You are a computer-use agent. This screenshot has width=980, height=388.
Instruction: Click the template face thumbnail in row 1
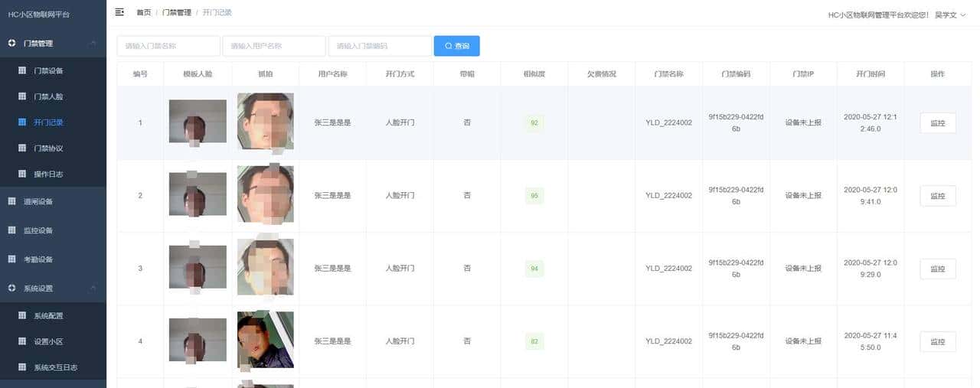tap(198, 122)
